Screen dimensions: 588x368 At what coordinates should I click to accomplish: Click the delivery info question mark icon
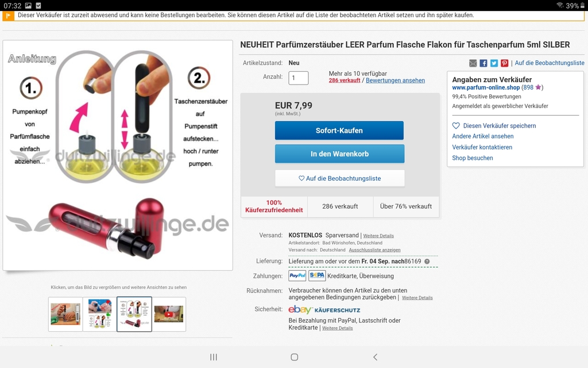[x=427, y=262]
